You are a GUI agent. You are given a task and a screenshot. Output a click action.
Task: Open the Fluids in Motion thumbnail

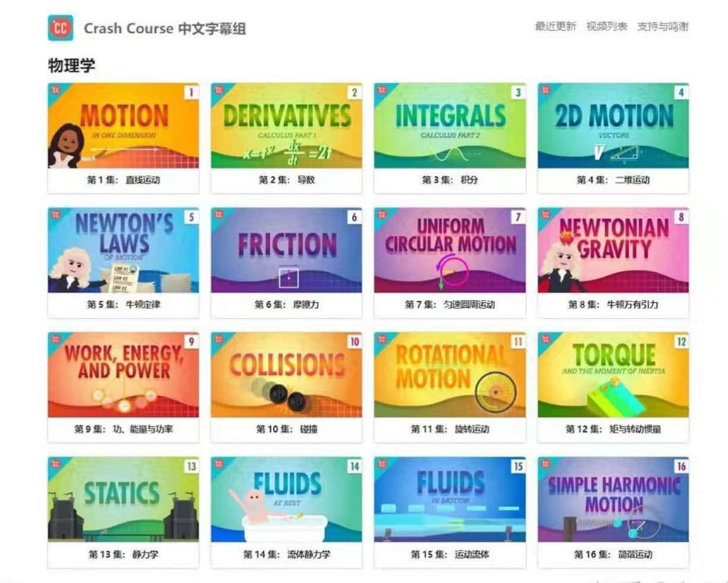pyautogui.click(x=450, y=500)
